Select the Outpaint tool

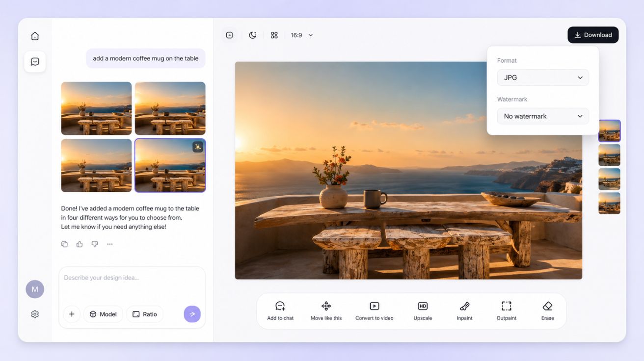(x=507, y=311)
